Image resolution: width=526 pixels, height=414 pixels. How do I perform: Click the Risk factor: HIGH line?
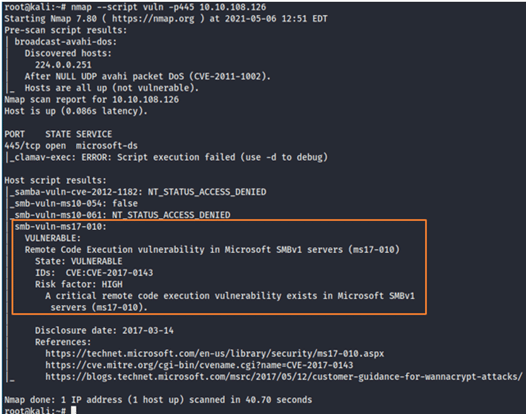(78, 284)
